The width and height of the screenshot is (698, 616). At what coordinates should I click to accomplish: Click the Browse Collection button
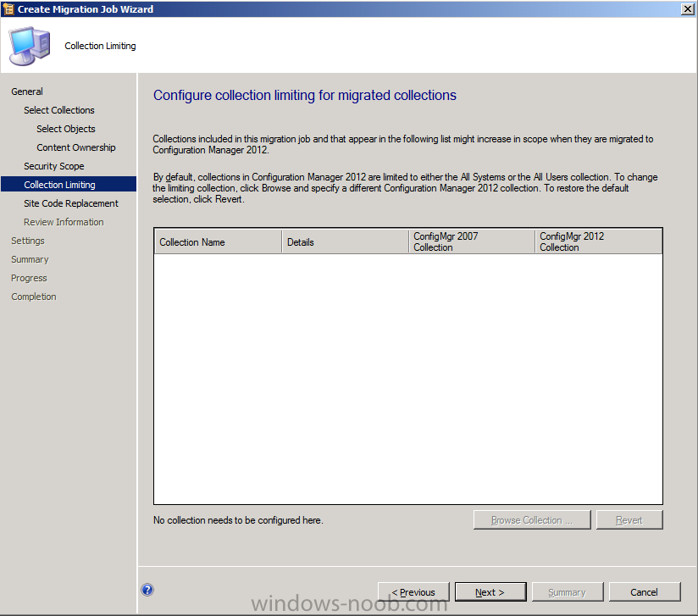[x=532, y=519]
